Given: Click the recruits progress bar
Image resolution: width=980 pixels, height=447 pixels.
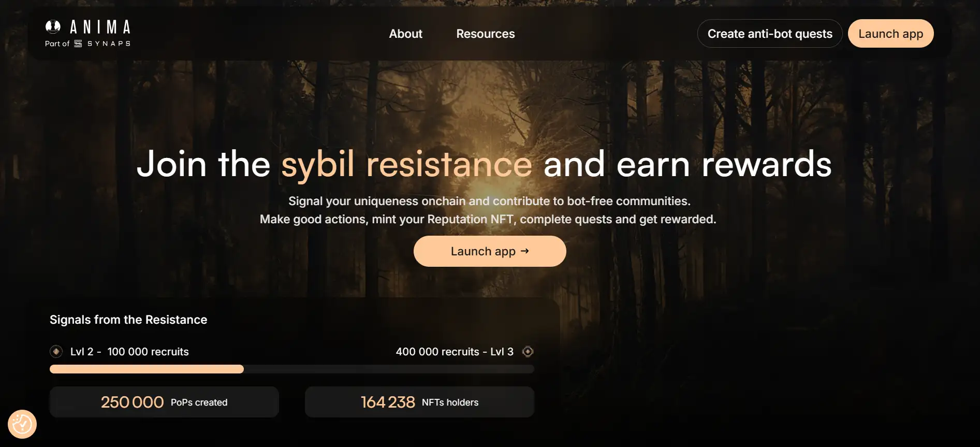Looking at the screenshot, I should [x=292, y=369].
